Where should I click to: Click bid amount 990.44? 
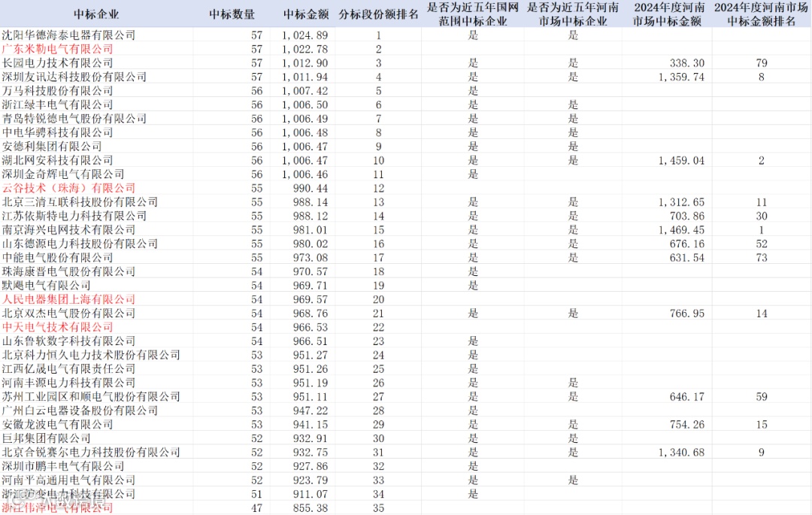pos(311,189)
